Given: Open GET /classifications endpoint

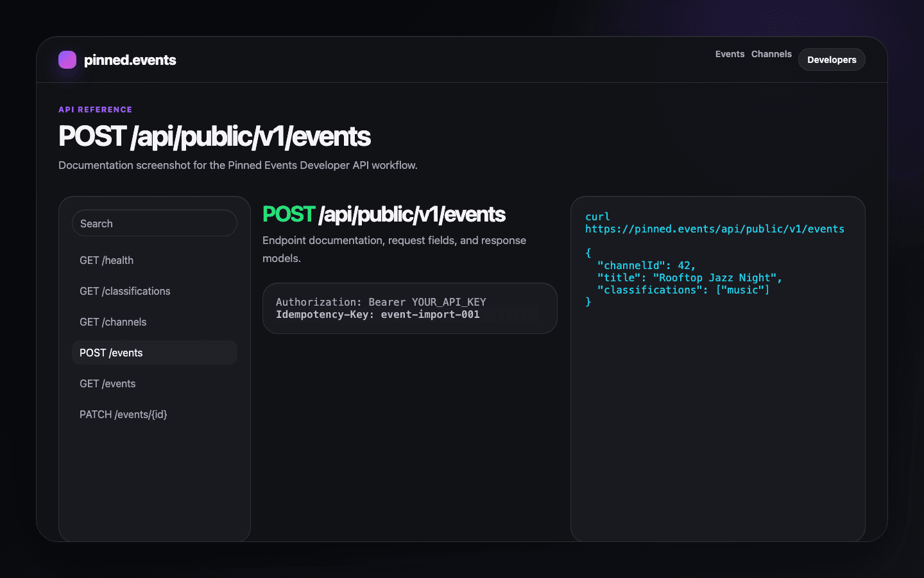Looking at the screenshot, I should pos(155,291).
